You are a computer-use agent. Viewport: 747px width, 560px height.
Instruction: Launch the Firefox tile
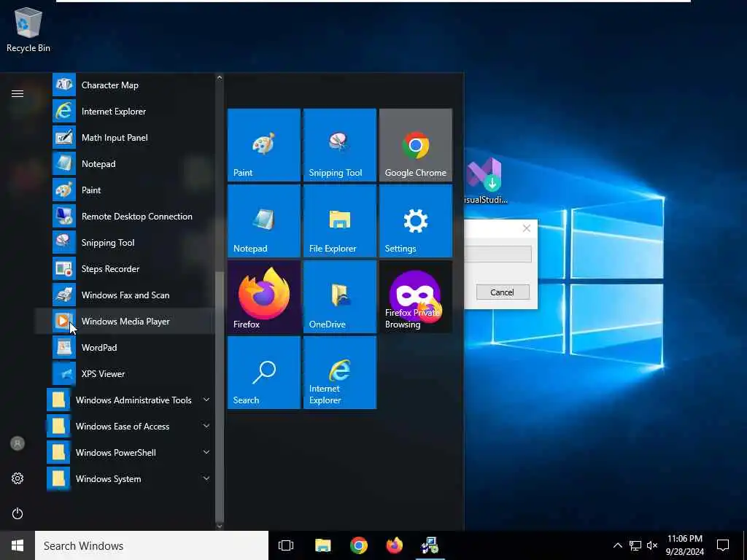[x=264, y=296]
